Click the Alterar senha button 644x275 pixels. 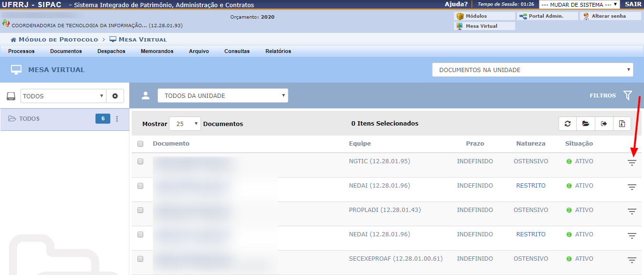point(610,16)
